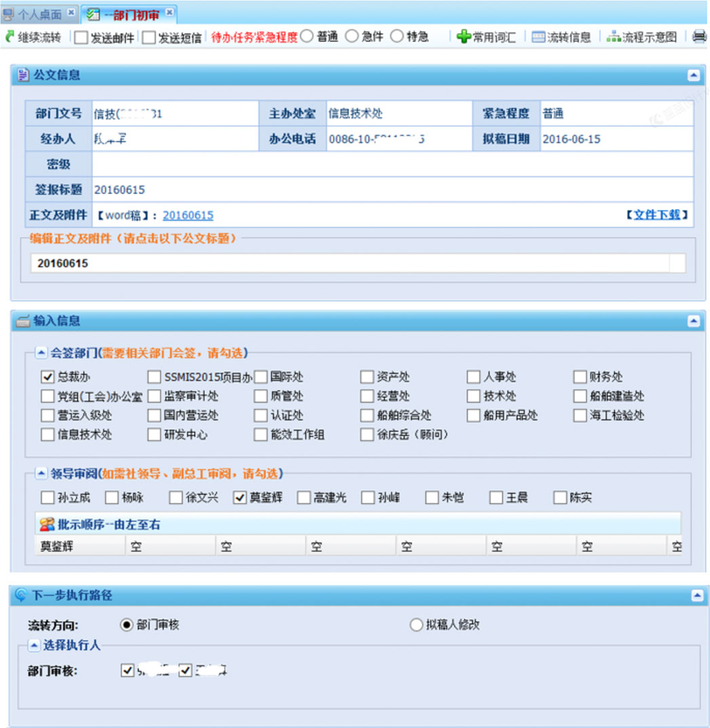Open the 20160615 word document link
This screenshot has height=728, width=710.
(x=188, y=216)
